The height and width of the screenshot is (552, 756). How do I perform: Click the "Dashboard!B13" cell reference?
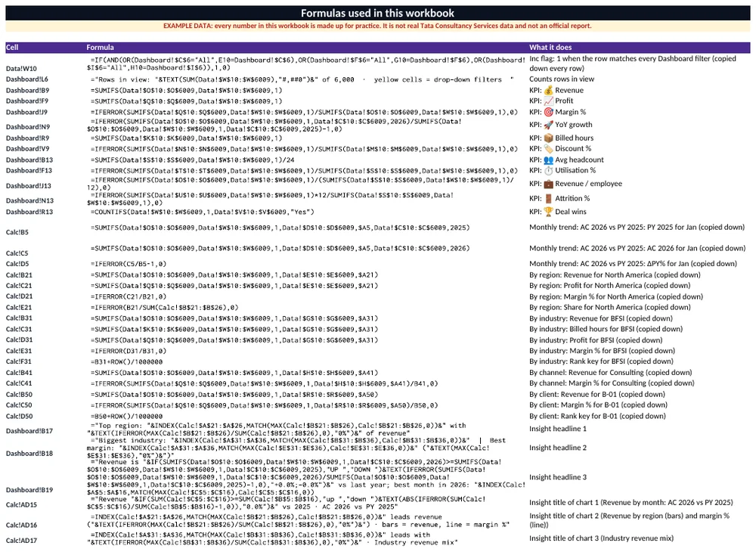point(29,160)
